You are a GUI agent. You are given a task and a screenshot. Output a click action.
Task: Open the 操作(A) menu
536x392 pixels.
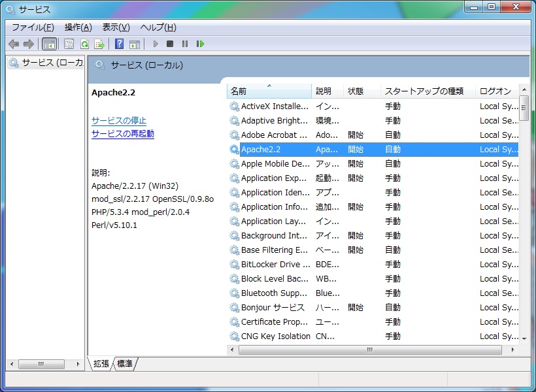pos(78,27)
